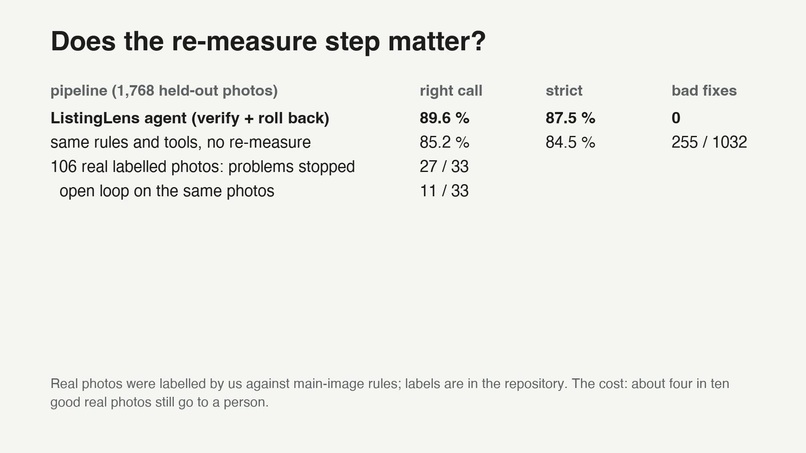Click the 'strict' column header

(x=564, y=91)
